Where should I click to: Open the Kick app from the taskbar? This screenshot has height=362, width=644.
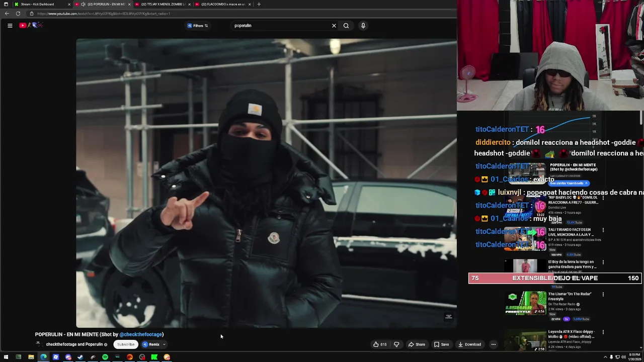[x=154, y=357]
